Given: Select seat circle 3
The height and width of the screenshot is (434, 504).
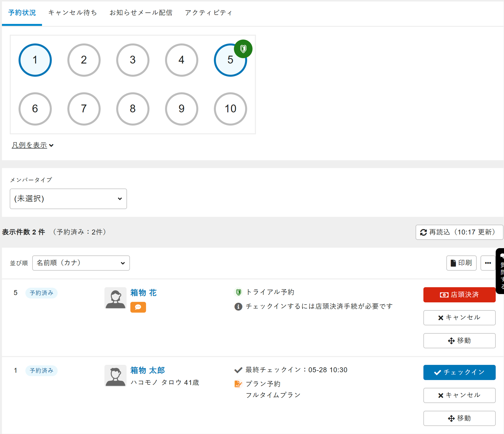Looking at the screenshot, I should point(133,60).
